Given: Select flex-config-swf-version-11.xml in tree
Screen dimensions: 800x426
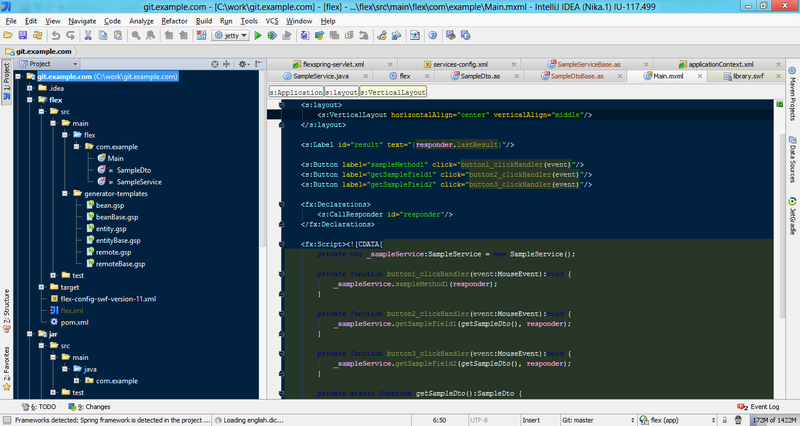Looking at the screenshot, I should tap(108, 299).
